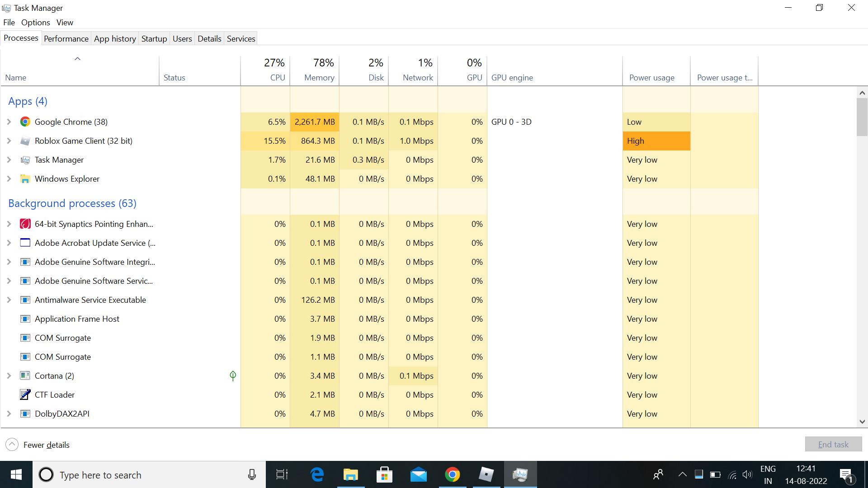Open the Windows Start menu
The height and width of the screenshot is (488, 868).
click(x=16, y=474)
